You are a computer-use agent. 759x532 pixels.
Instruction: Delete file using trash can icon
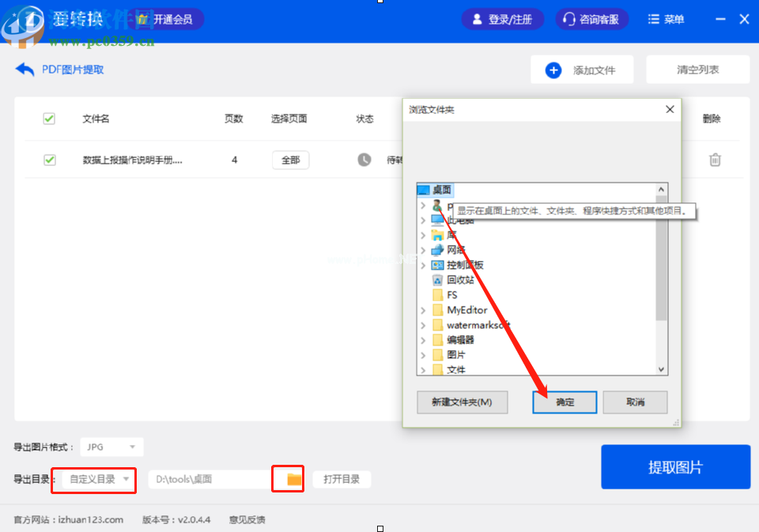(x=715, y=160)
